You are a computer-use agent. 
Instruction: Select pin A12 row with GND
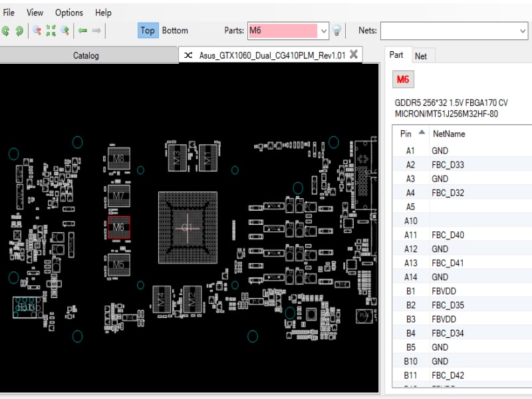pyautogui.click(x=462, y=249)
